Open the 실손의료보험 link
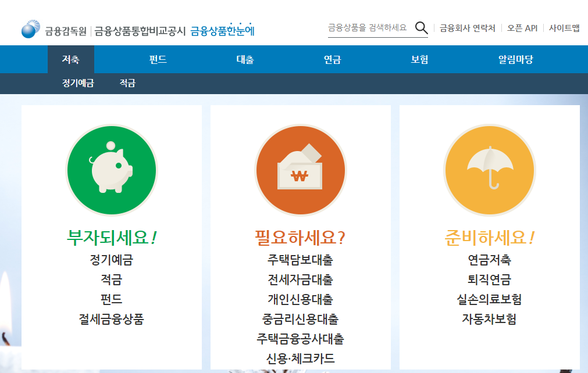The height and width of the screenshot is (373, 588). pos(489,300)
